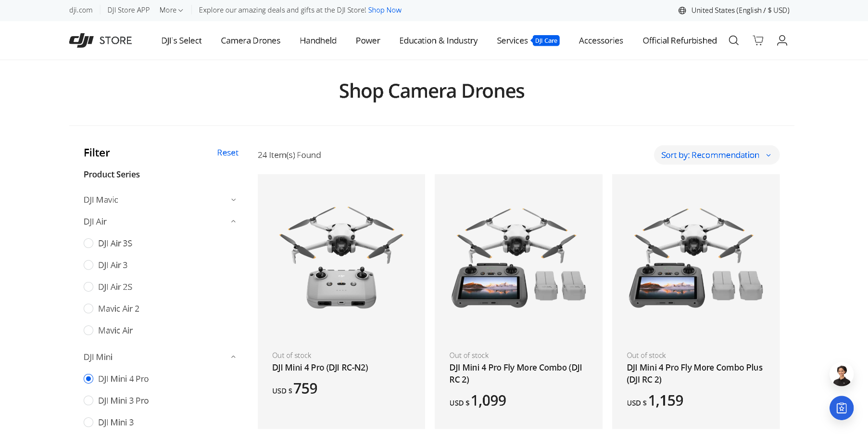Open the customer support chat avatar
The width and height of the screenshot is (868, 437).
click(842, 375)
